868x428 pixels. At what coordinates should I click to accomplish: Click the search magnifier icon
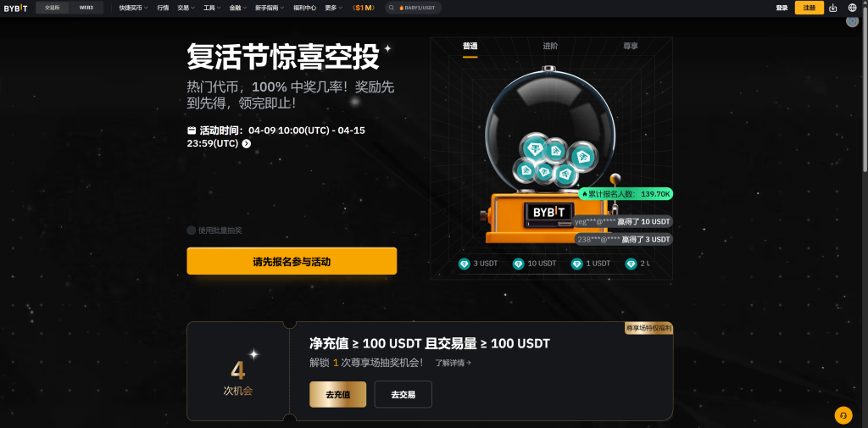[392, 8]
